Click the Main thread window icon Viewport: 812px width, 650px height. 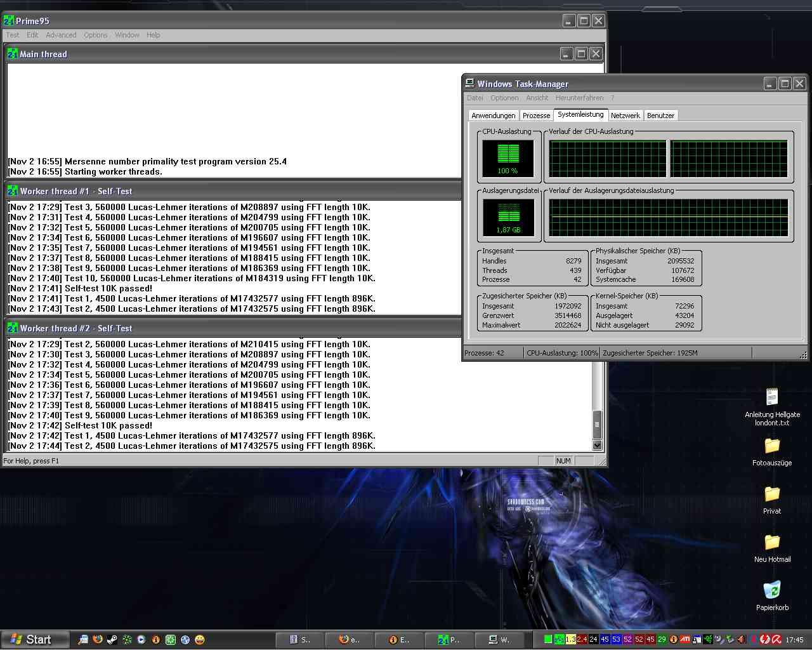click(x=13, y=54)
